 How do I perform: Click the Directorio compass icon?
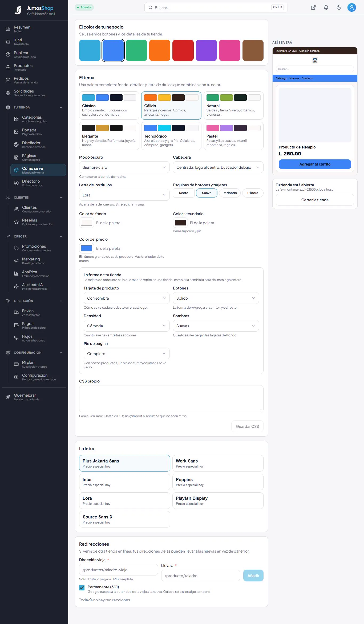click(16, 183)
